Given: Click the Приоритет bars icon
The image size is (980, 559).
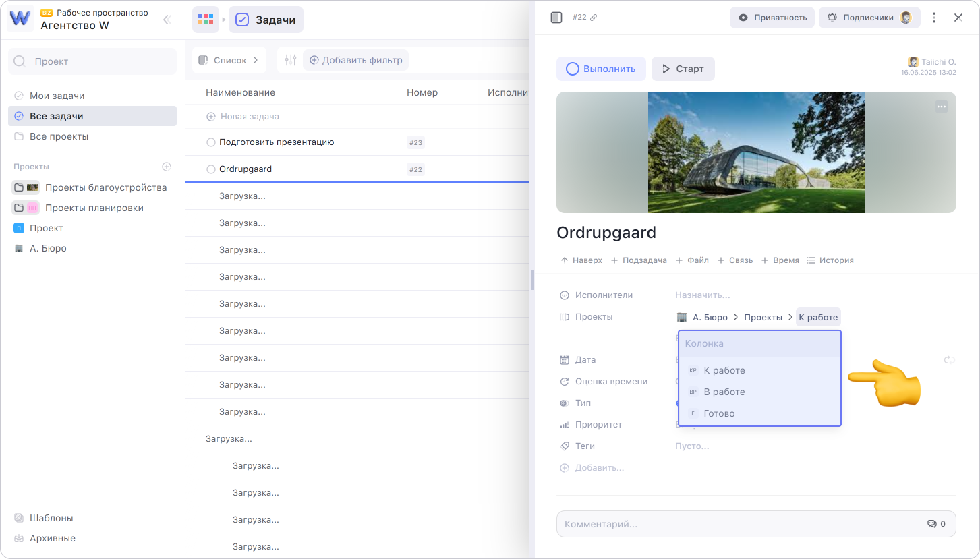Looking at the screenshot, I should (x=565, y=425).
